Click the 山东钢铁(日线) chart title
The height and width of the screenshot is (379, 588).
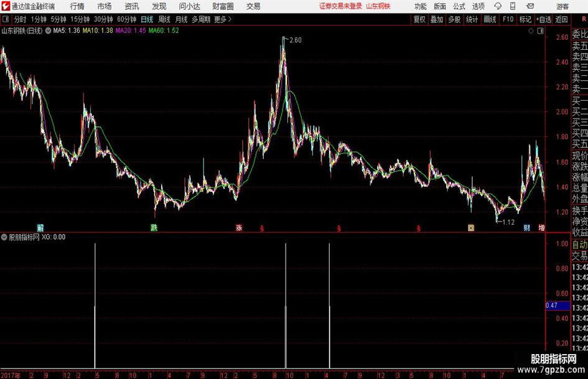tap(22, 30)
